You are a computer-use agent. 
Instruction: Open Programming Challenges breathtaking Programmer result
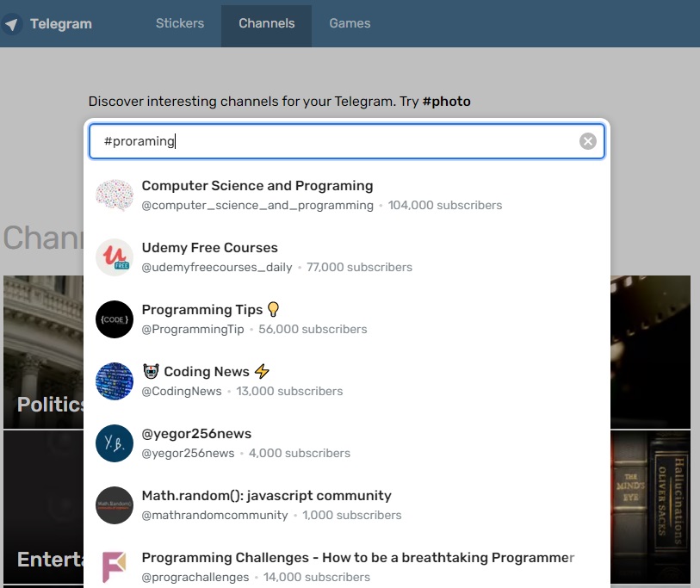point(357,558)
